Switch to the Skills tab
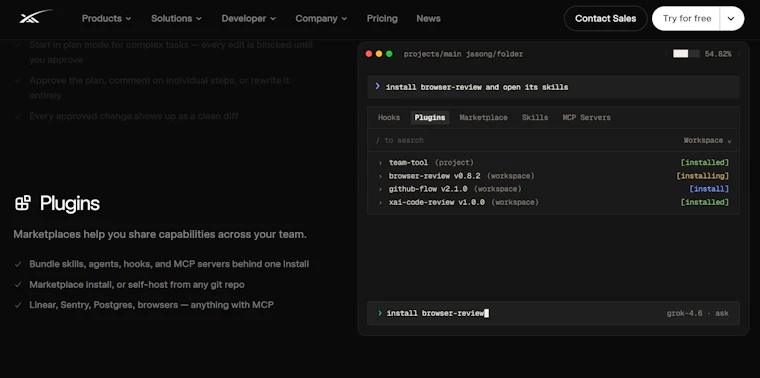 click(x=535, y=118)
